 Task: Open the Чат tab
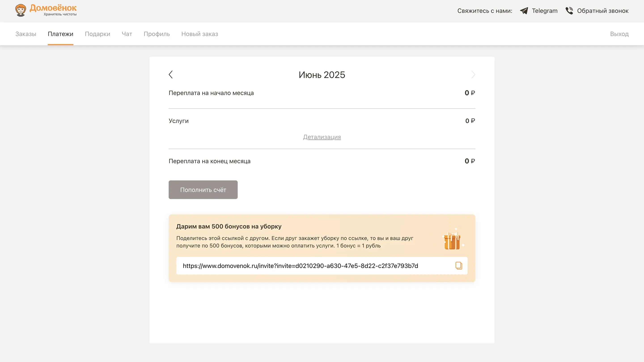(127, 34)
